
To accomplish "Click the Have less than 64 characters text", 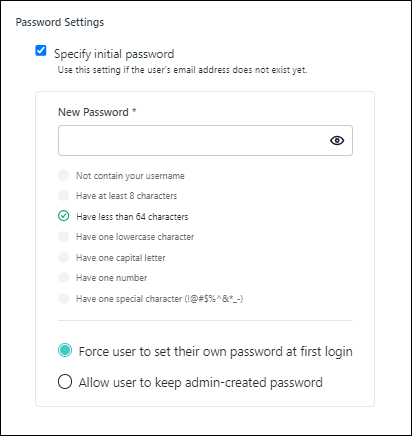I will click(x=132, y=217).
